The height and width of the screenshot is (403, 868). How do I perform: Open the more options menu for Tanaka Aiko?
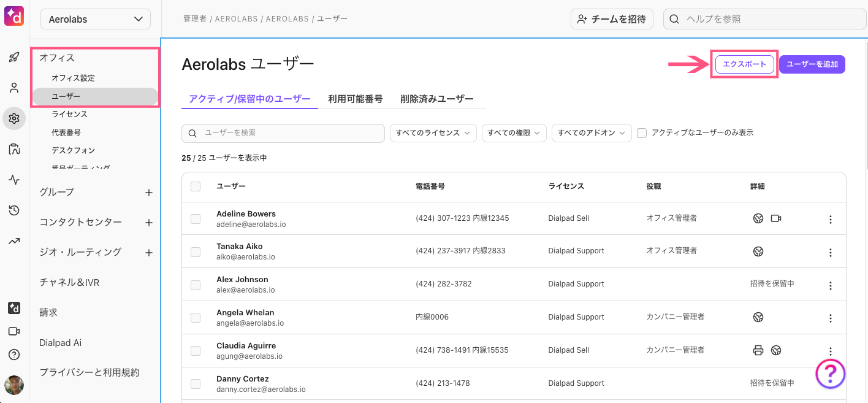[831, 253]
